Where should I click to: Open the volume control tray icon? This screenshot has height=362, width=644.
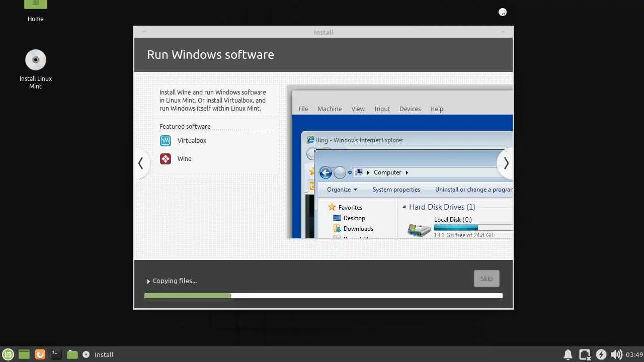coord(616,354)
